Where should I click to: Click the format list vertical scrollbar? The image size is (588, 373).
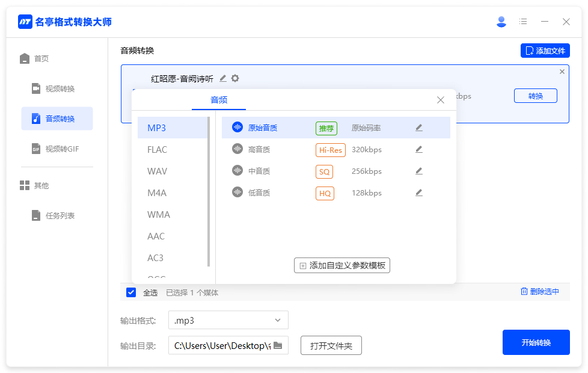209,193
